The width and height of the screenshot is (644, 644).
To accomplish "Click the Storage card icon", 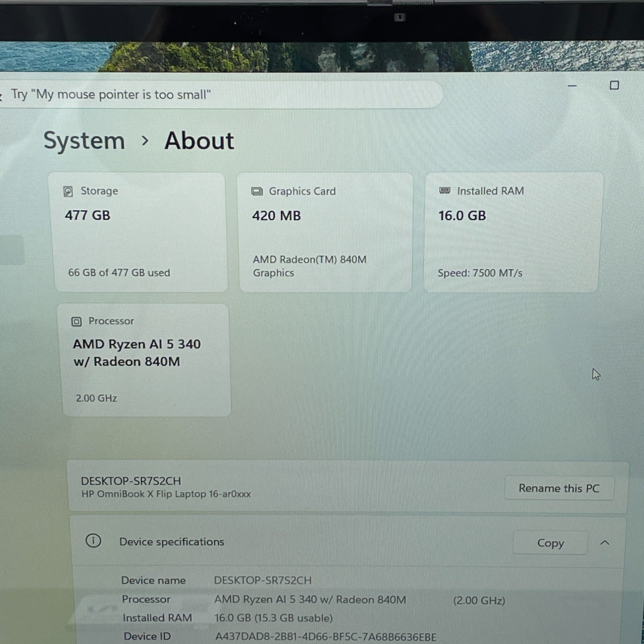I will pos(68,191).
